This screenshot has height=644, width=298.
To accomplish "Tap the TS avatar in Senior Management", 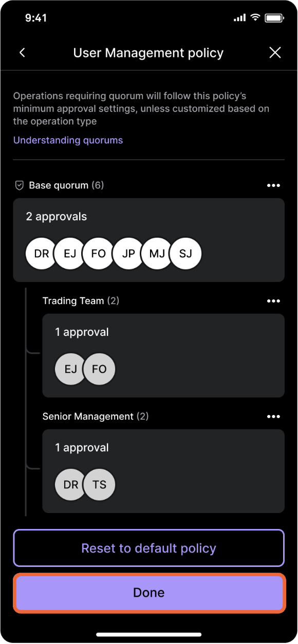I will pos(99,484).
